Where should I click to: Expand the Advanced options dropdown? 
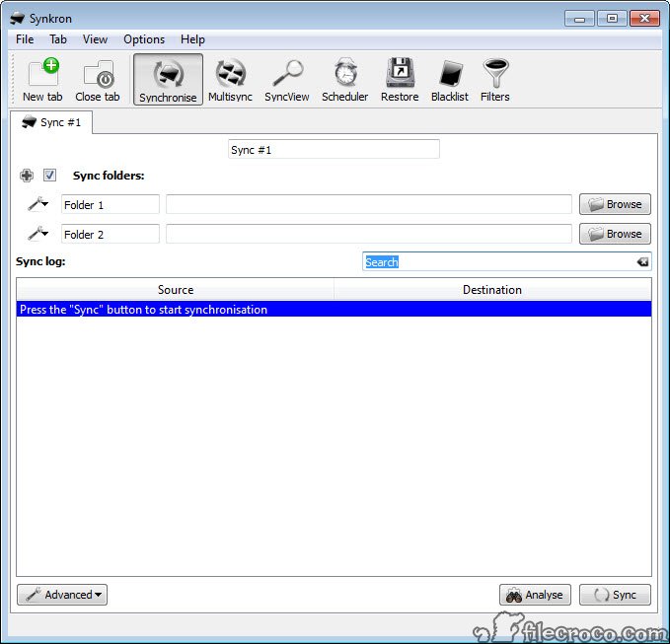tap(62, 595)
